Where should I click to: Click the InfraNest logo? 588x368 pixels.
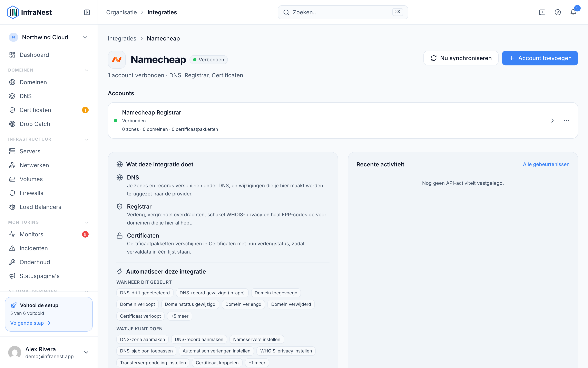pos(29,12)
